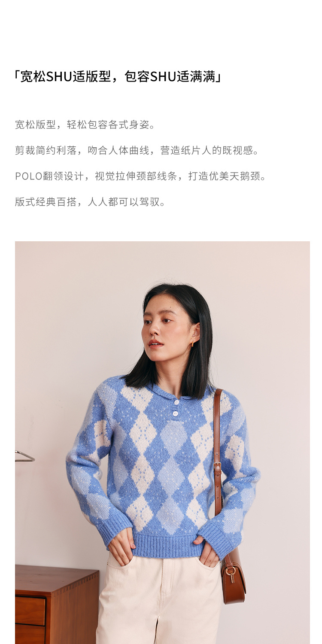Click the gold earring on the model
The width and height of the screenshot is (322, 644).
(192, 344)
